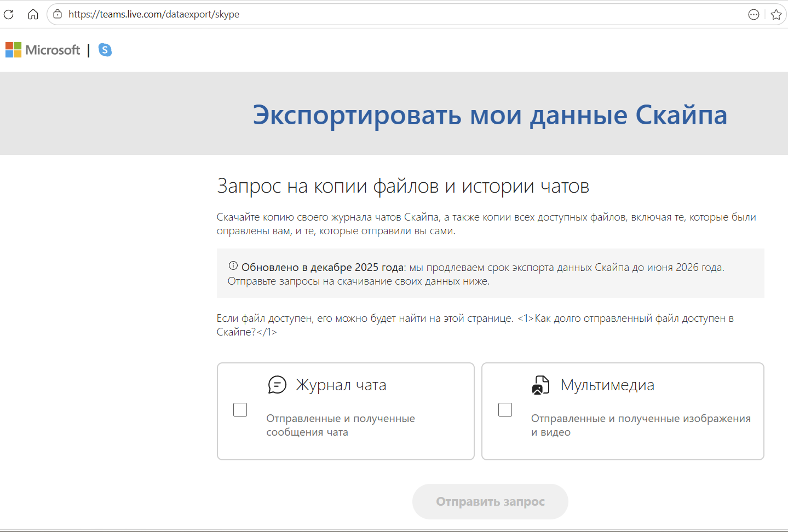The height and width of the screenshot is (532, 788).
Task: Click the chat bubble icon beside Журнал чата
Action: [277, 385]
